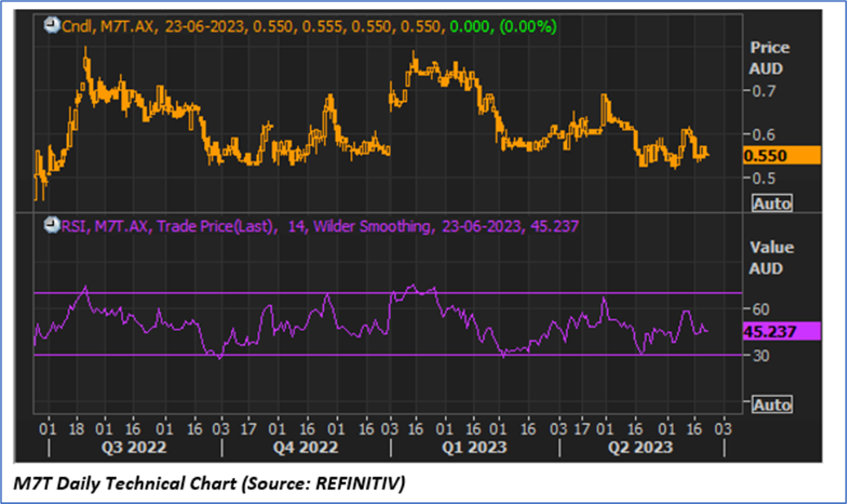This screenshot has width=847, height=504.
Task: Click the M7T Daily Technical Chart caption
Action: point(209,483)
